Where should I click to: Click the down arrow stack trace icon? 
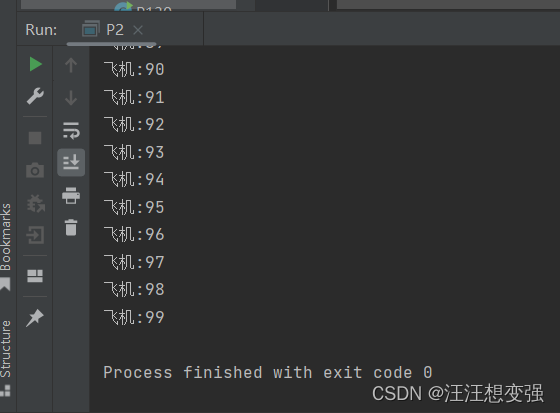(x=71, y=98)
